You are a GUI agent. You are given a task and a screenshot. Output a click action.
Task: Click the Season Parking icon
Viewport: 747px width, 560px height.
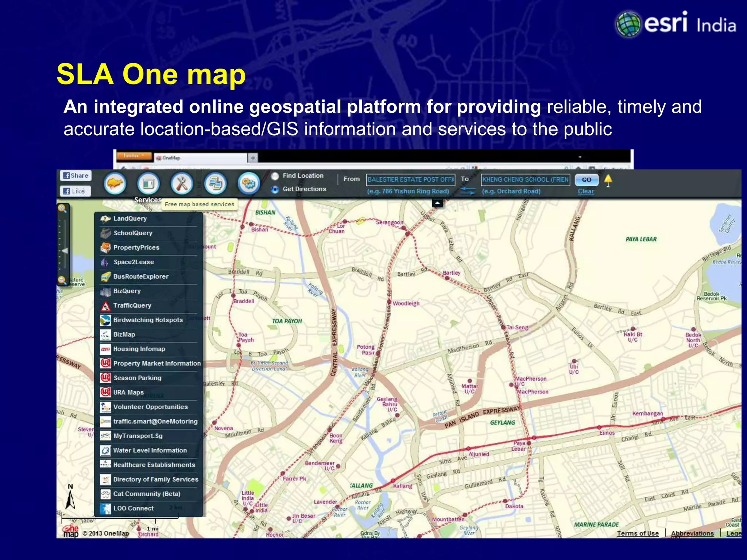coord(105,378)
